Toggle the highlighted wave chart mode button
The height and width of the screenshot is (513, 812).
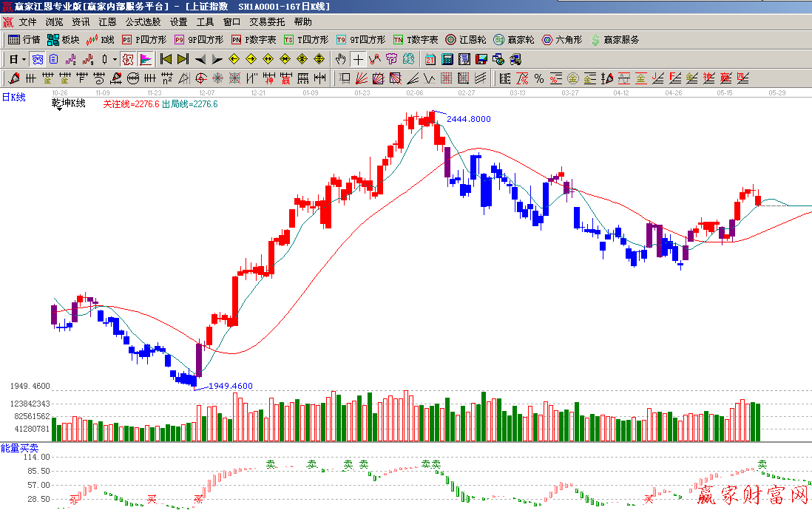click(x=36, y=59)
